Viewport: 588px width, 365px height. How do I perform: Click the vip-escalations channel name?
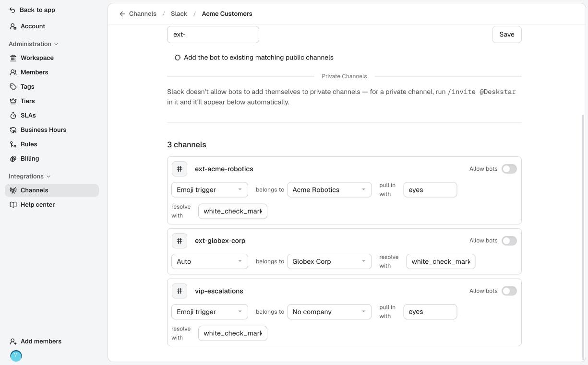click(x=219, y=291)
